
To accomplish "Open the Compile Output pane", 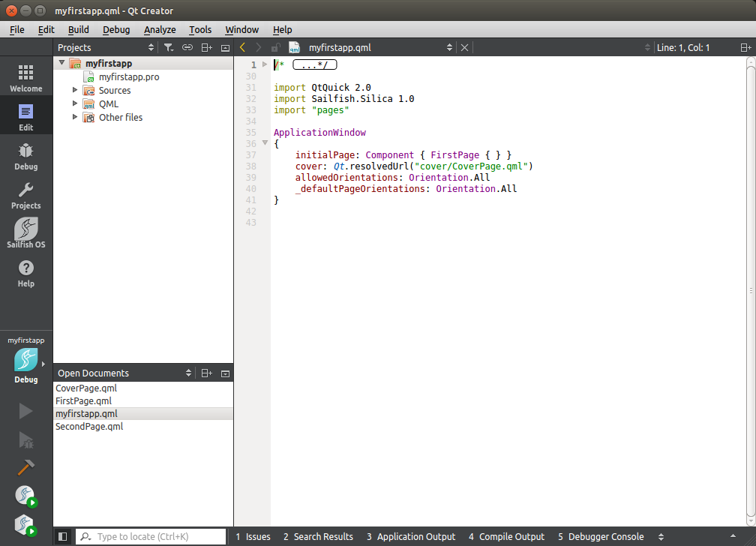I will point(506,536).
